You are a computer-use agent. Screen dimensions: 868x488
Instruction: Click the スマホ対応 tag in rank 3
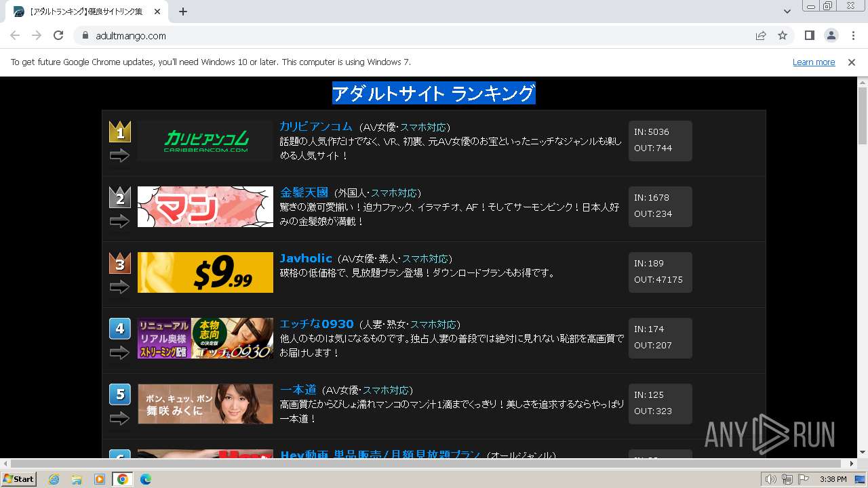coord(425,259)
